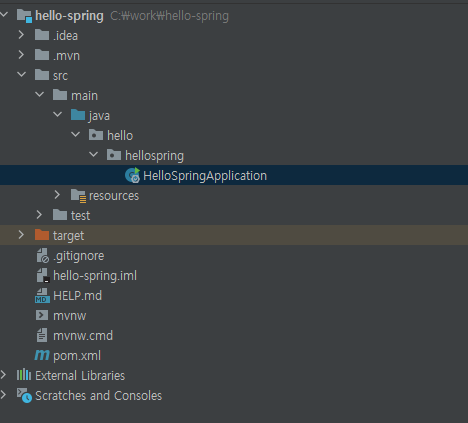The image size is (468, 423).
Task: Select the resources folder name
Action: [x=114, y=196]
